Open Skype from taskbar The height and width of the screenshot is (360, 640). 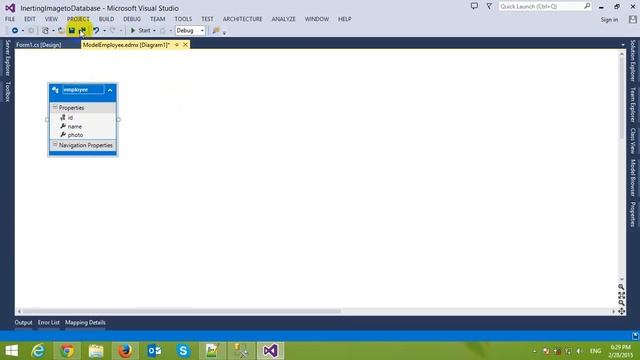pyautogui.click(x=183, y=351)
